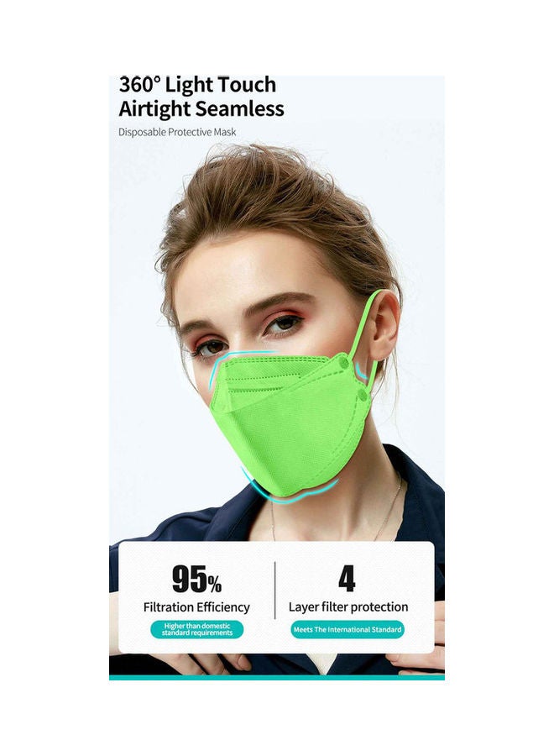Image resolution: width=554 pixels, height=756 pixels.
Task: Click the teal bar at image bottom
Action: tap(277, 677)
